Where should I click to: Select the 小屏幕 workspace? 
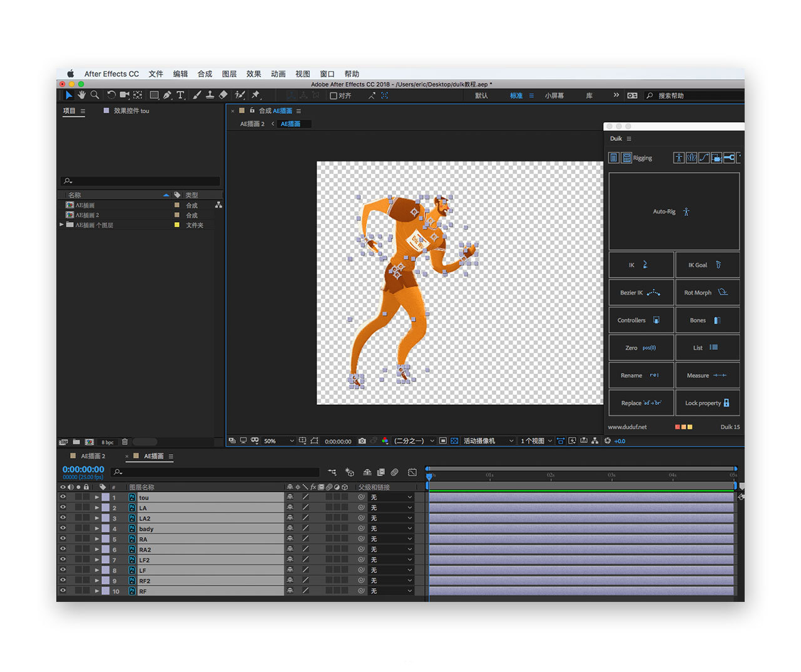(554, 96)
